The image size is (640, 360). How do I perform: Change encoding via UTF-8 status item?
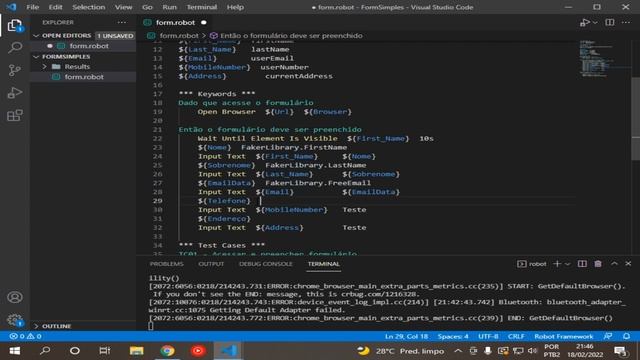[x=488, y=336]
